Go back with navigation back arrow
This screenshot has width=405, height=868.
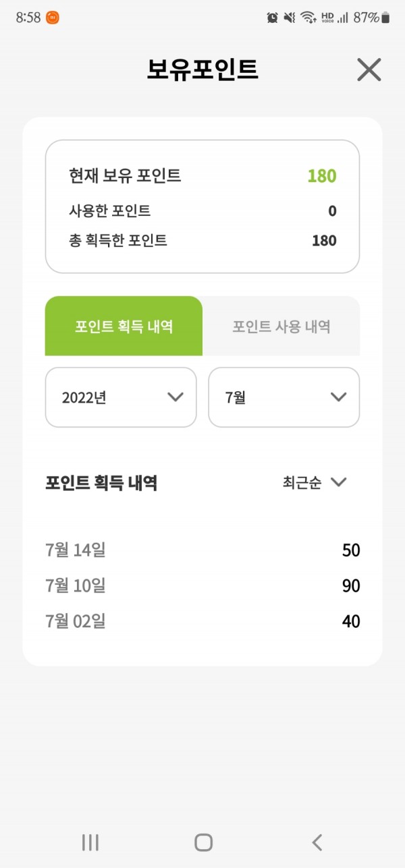pyautogui.click(x=317, y=842)
